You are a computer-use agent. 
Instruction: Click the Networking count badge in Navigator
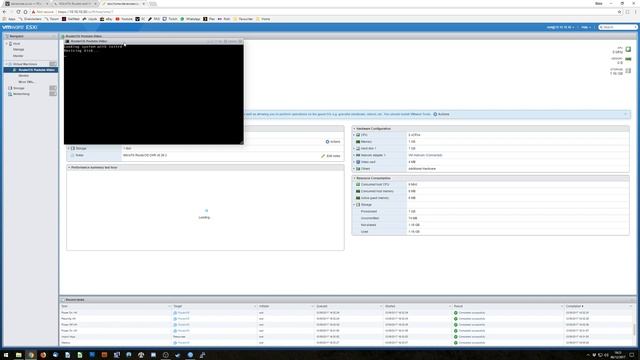click(x=53, y=94)
